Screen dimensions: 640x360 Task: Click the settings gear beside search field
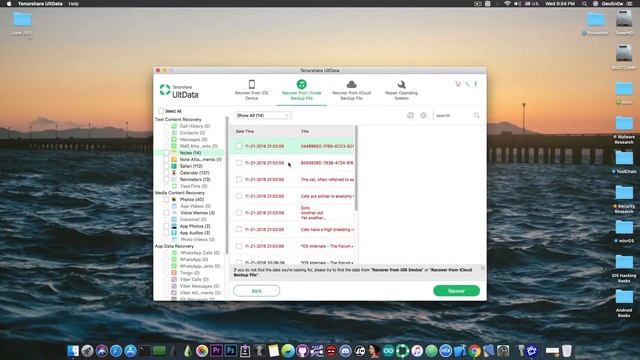click(x=423, y=116)
